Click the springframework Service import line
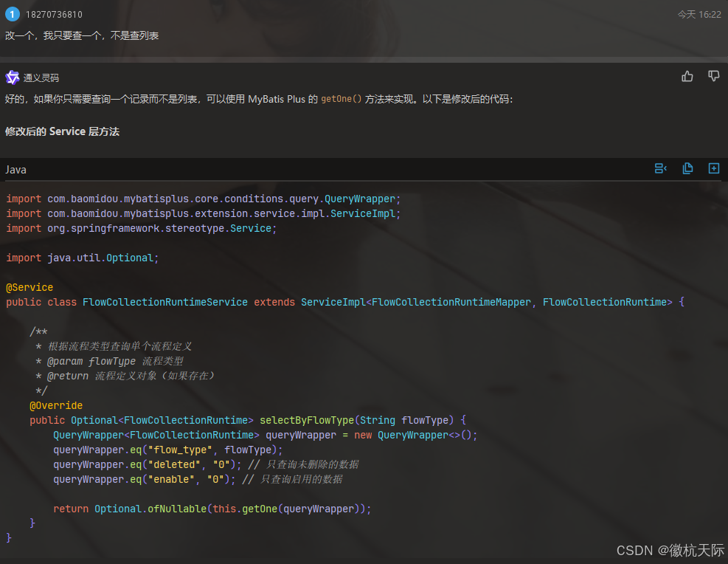Screen dimensions: 728x564 pyautogui.click(x=141, y=229)
